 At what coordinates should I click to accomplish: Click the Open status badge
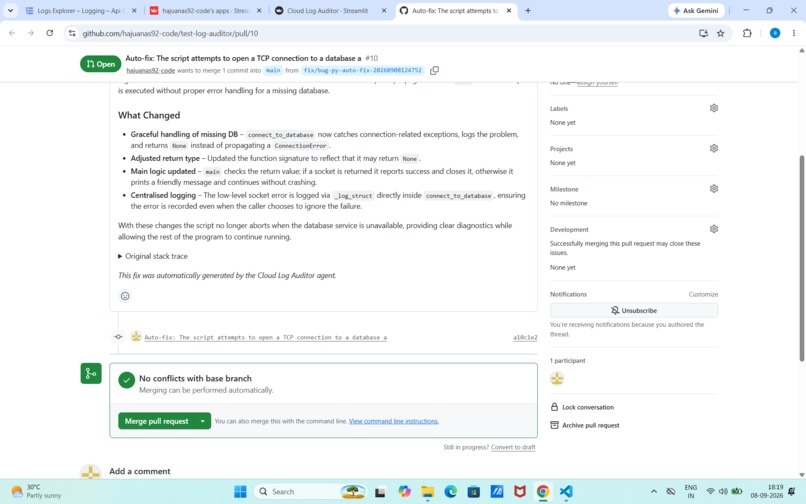click(100, 64)
